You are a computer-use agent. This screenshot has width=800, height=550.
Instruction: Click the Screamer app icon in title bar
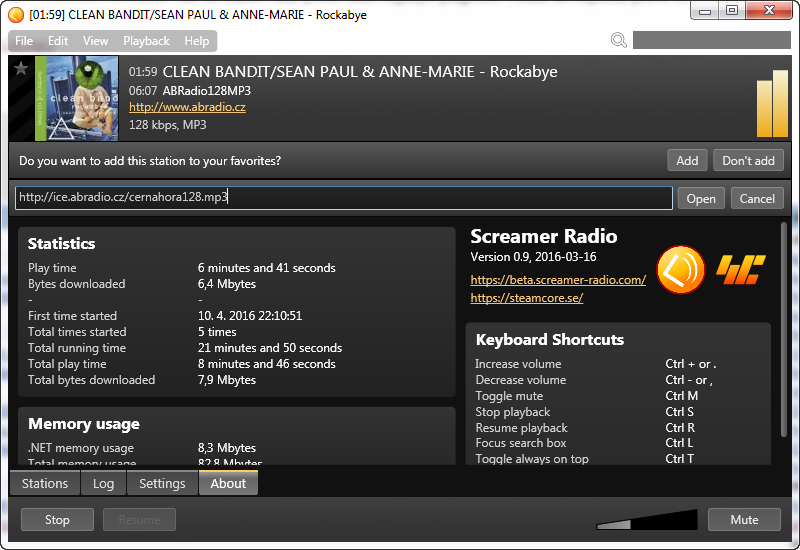tap(16, 15)
